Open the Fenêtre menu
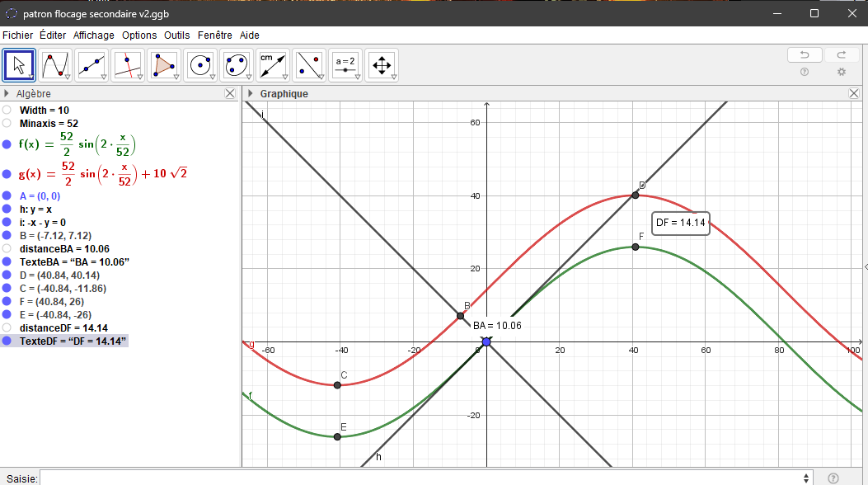 (215, 35)
